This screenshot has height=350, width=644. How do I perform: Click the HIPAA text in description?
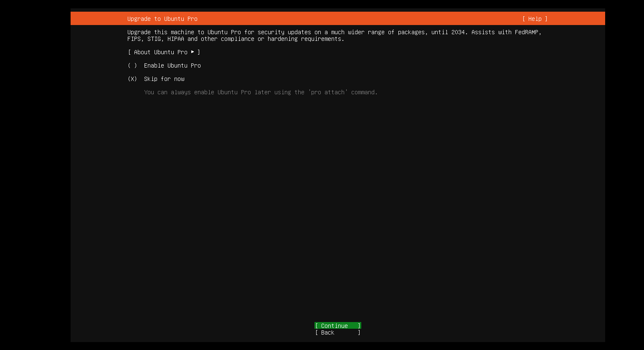175,39
